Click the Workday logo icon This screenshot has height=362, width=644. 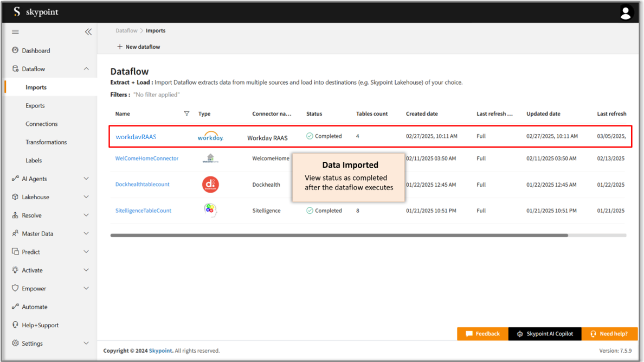click(x=210, y=137)
